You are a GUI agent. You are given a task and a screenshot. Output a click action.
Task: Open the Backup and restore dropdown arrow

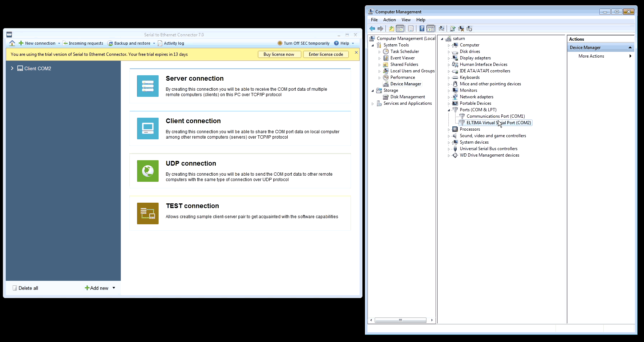click(x=154, y=43)
